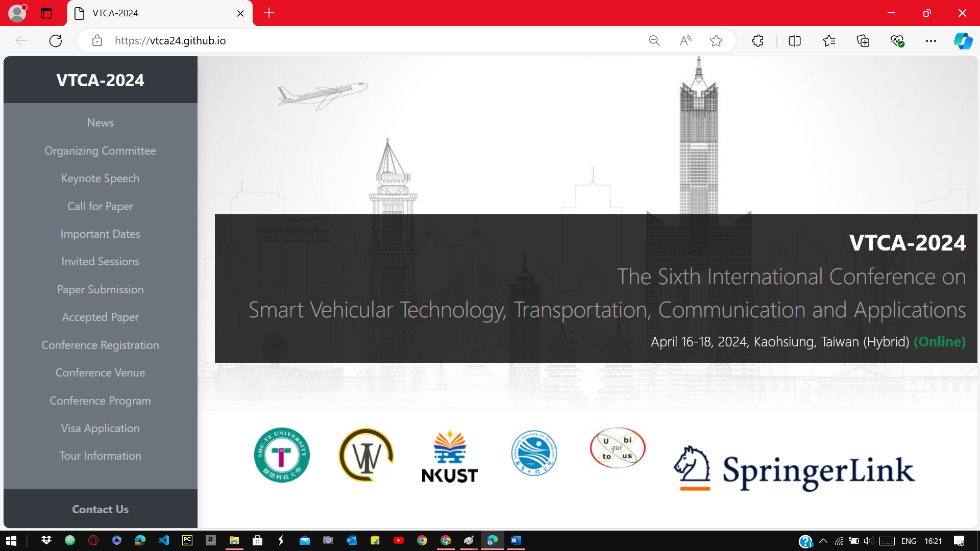Click the gold W university logo
980x551 pixels.
tap(366, 455)
